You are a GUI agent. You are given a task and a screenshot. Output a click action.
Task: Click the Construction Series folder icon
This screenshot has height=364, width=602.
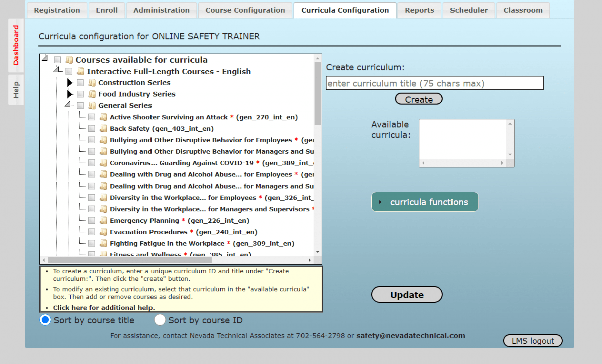(91, 82)
